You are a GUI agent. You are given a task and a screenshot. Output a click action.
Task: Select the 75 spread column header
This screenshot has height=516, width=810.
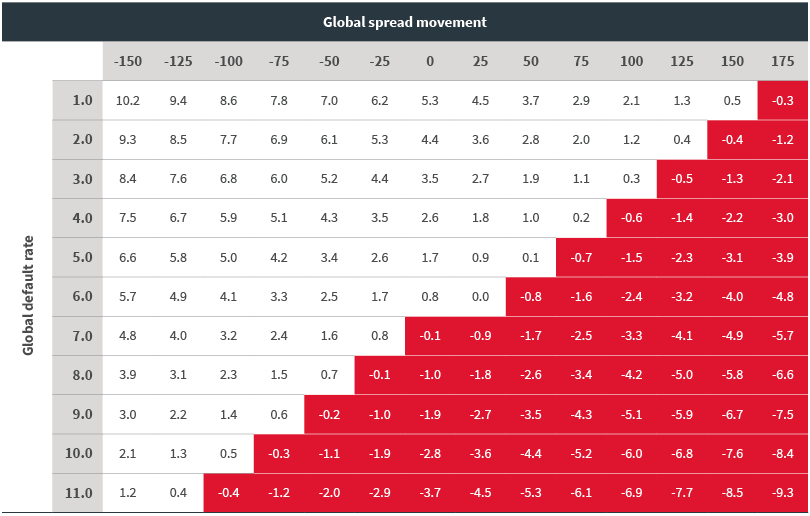pos(581,61)
